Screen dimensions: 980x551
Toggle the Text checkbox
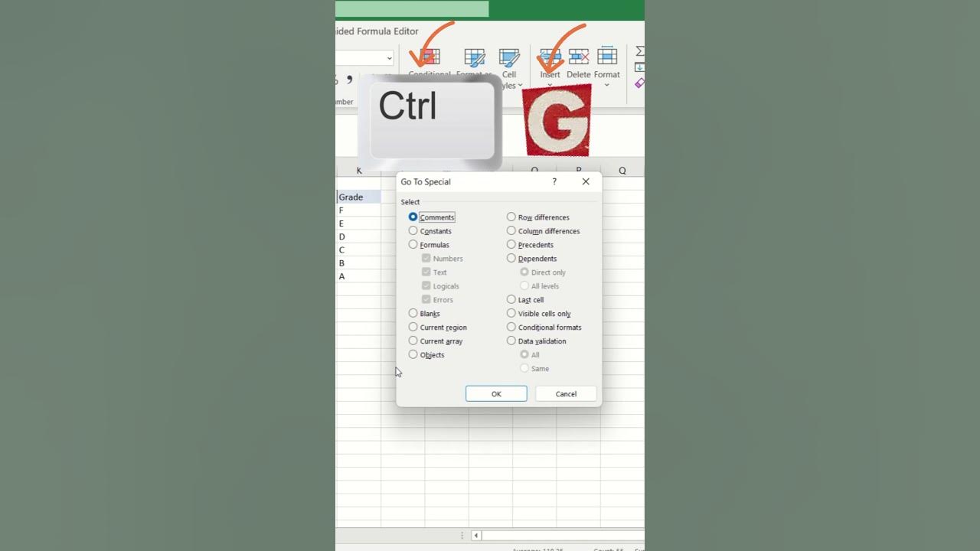[426, 272]
